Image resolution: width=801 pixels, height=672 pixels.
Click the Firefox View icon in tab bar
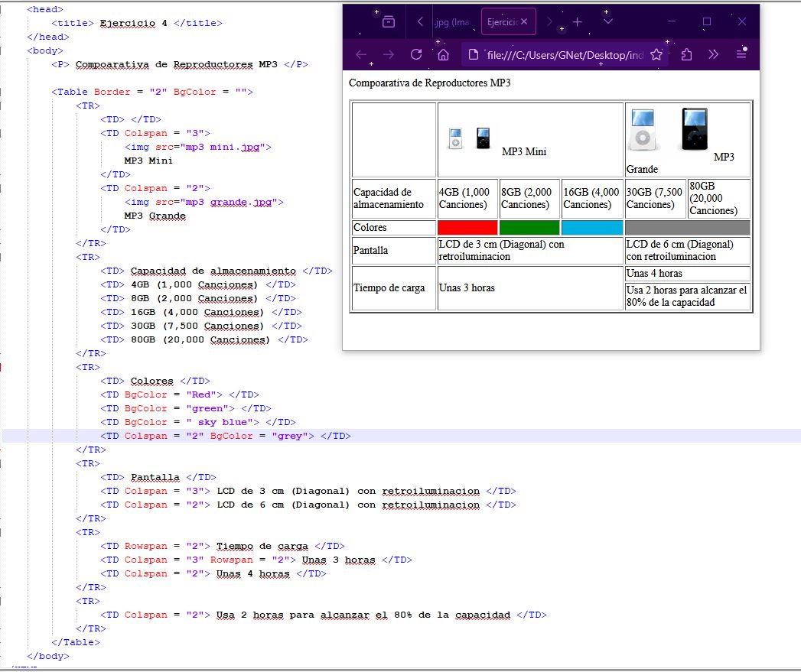pos(389,22)
